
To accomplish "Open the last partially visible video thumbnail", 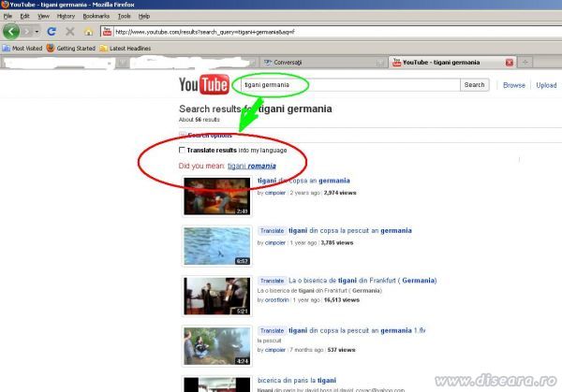I will [217, 384].
